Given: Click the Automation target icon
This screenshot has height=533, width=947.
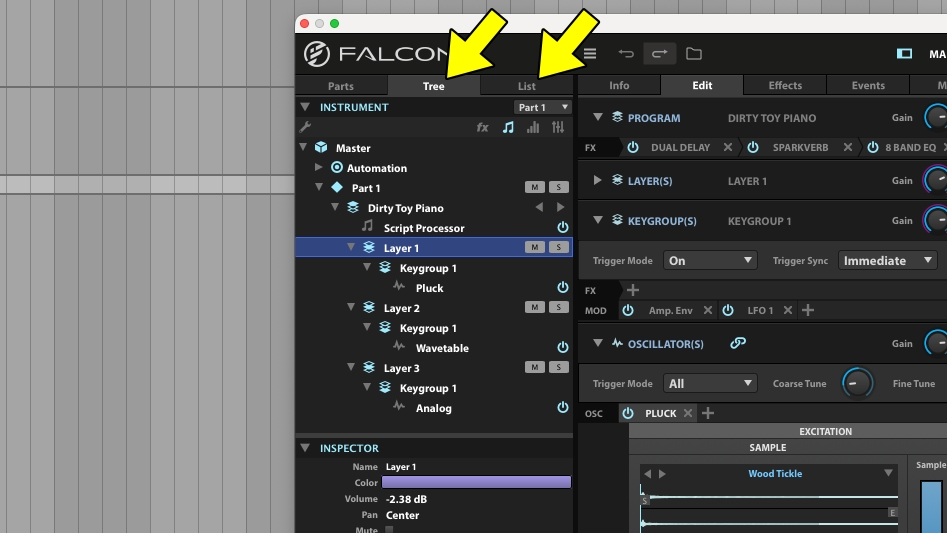Looking at the screenshot, I should click(x=337, y=167).
